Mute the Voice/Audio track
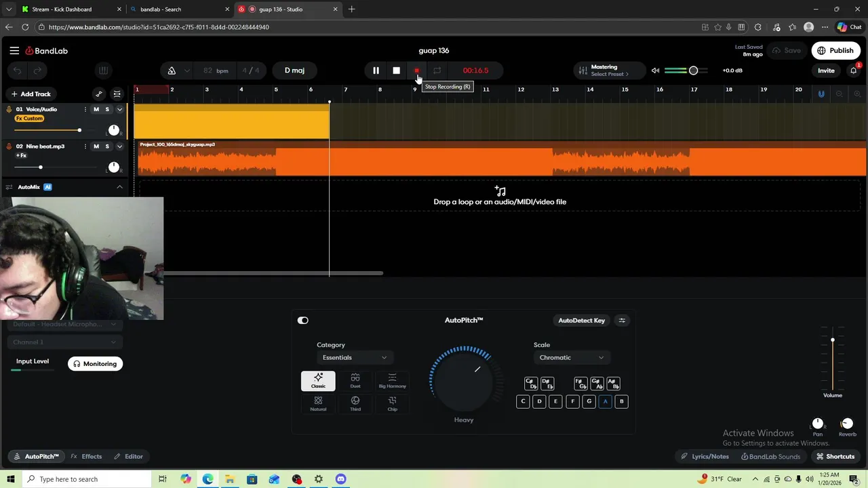Image resolution: width=868 pixels, height=488 pixels. pos(96,109)
